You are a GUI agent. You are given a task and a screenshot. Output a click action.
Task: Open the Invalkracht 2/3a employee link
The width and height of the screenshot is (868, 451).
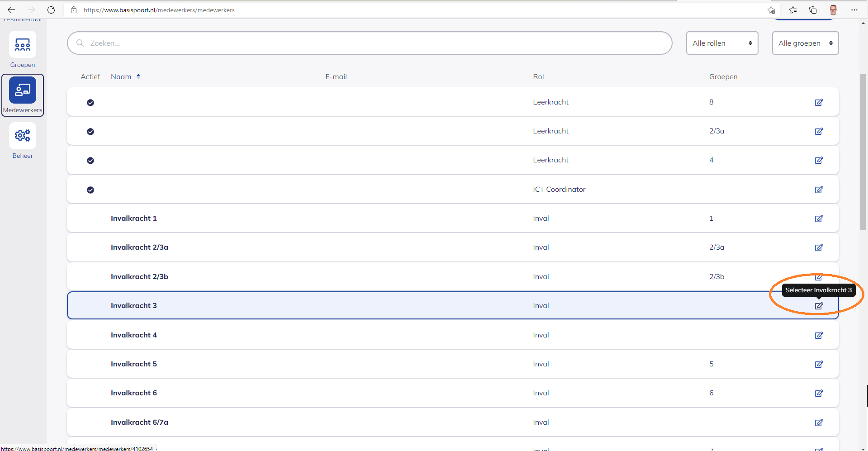(139, 247)
